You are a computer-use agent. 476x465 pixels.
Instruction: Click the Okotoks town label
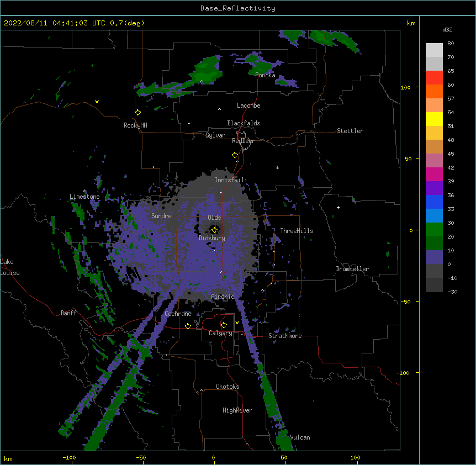[x=228, y=387]
